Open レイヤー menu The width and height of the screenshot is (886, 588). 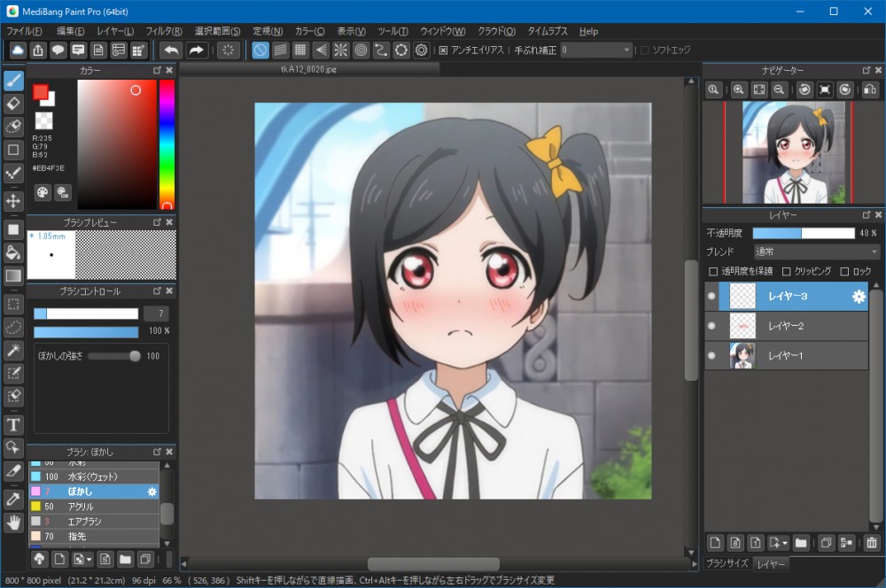pyautogui.click(x=115, y=31)
